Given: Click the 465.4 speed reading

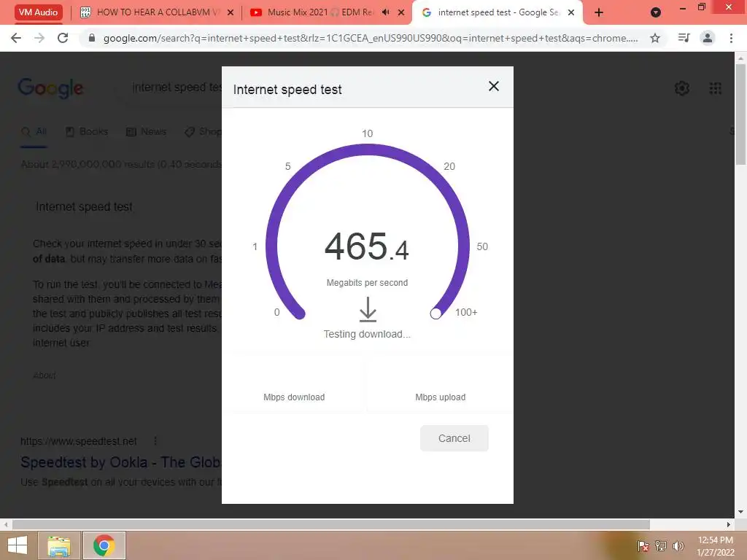Looking at the screenshot, I should [366, 246].
